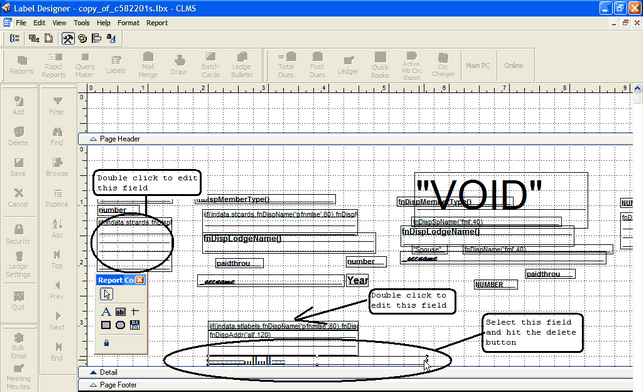This screenshot has height=392, width=643.
Task: Pick the Picture/OLE Bound control tool
Action: click(x=135, y=325)
